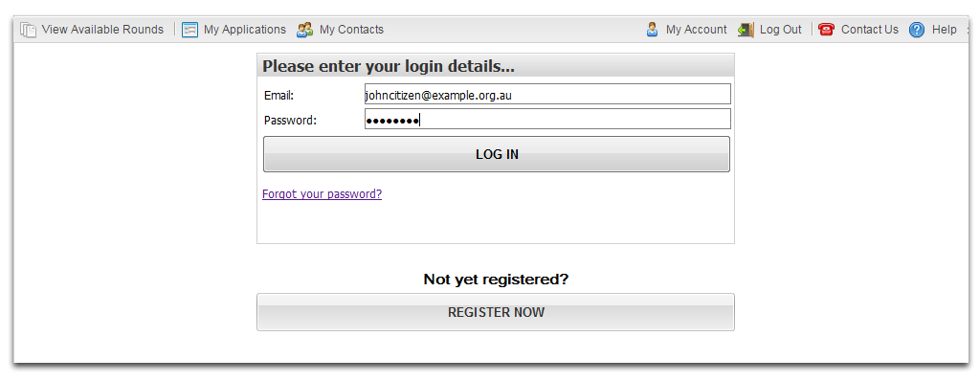Click the person icon beside My Account
Image resolution: width=980 pixels, height=381 pixels.
point(652,30)
